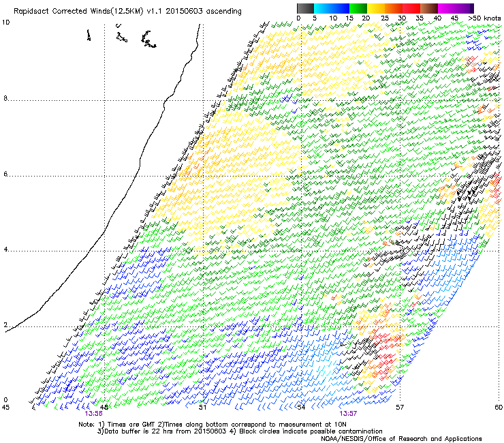Click the purple '13:57' time marker
This screenshot has width=504, height=443.
point(348,414)
